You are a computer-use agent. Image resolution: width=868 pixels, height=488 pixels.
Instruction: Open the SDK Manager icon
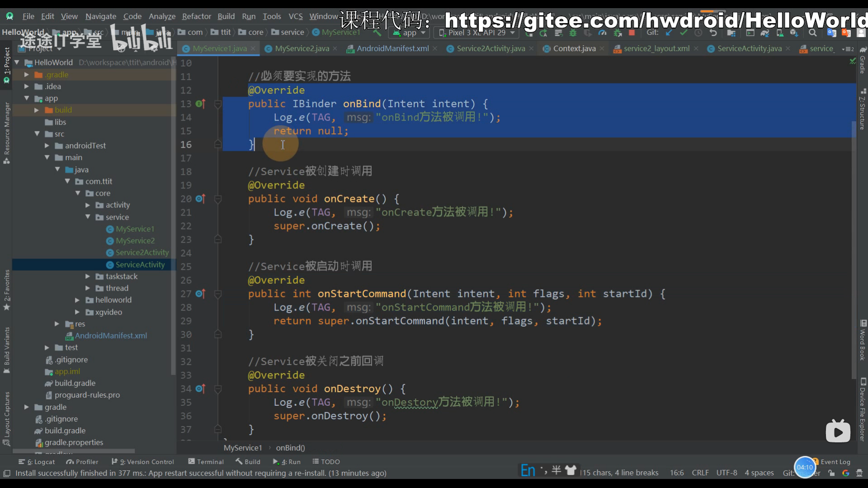coord(794,33)
